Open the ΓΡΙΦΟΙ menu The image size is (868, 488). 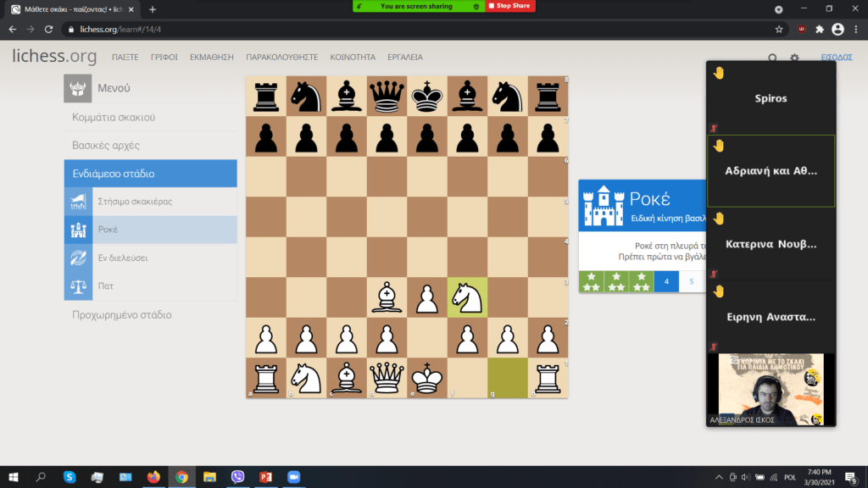[164, 57]
